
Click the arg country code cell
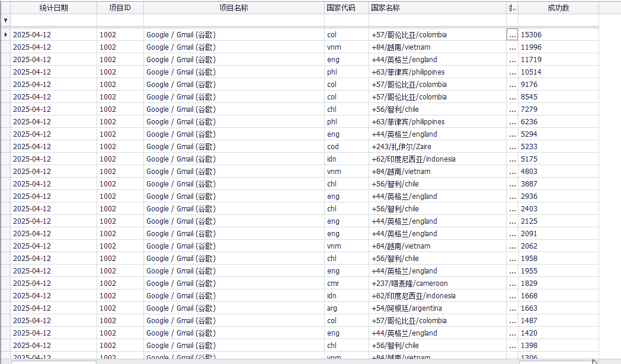click(x=346, y=308)
